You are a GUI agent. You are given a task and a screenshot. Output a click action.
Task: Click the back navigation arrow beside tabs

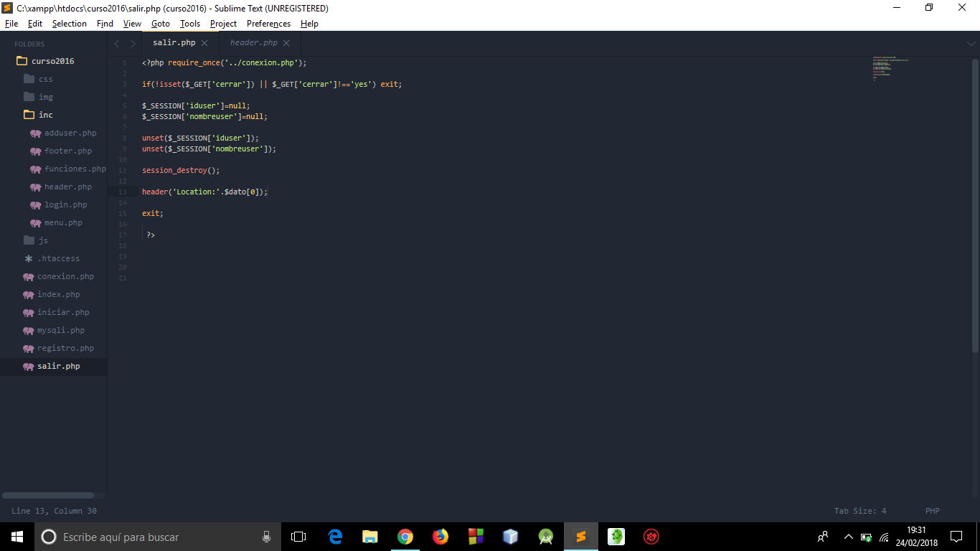117,44
